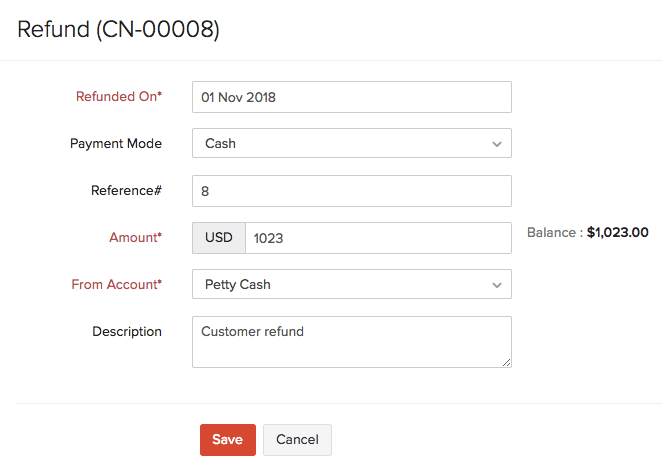The image size is (662, 472).
Task: Cancel the refund form
Action: 297,440
